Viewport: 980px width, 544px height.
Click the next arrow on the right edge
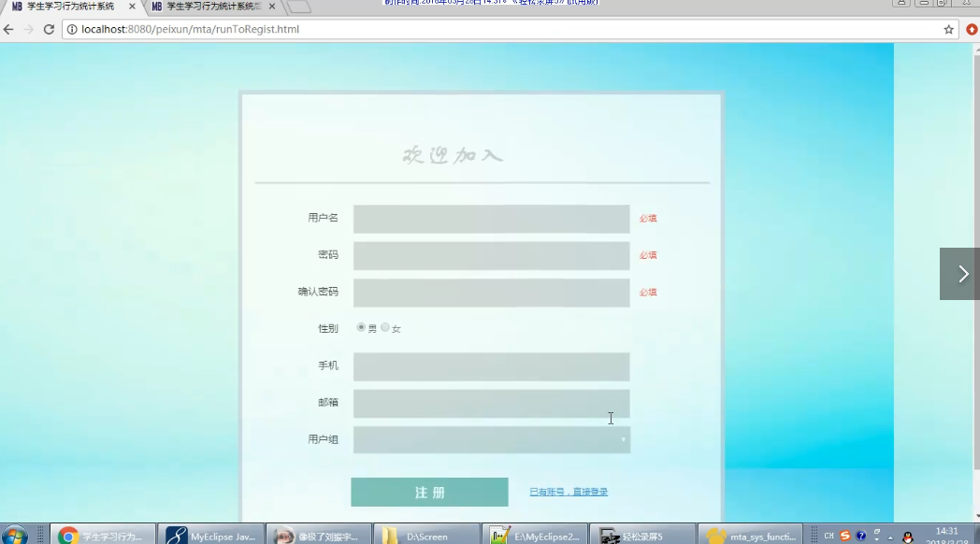click(960, 274)
